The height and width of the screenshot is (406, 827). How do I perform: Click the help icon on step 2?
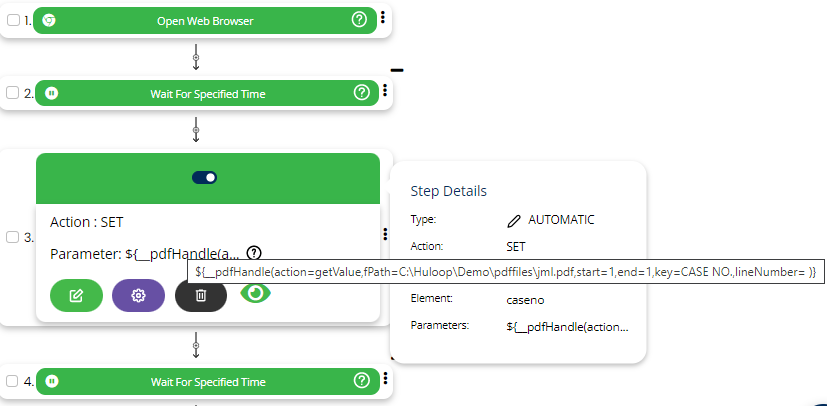point(362,93)
